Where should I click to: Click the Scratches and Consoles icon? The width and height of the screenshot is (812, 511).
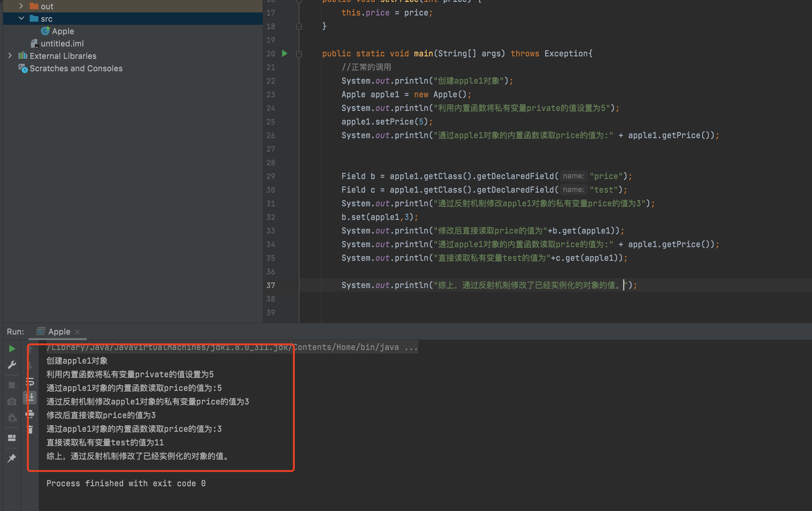tap(23, 68)
